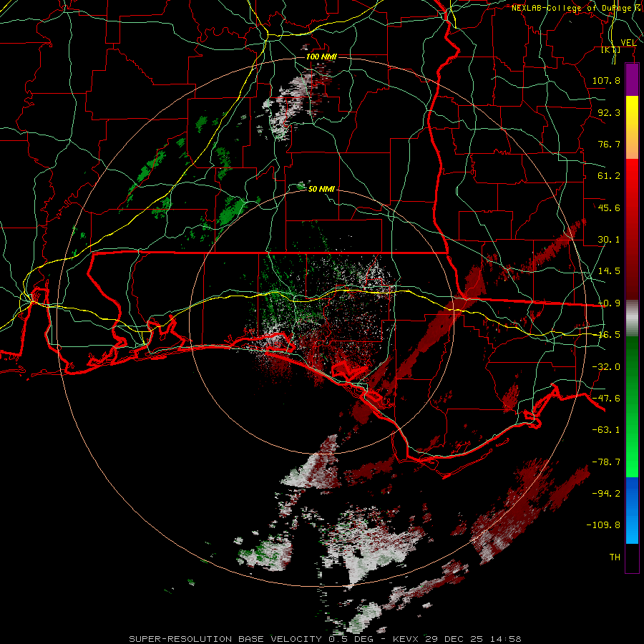Image resolution: width=644 pixels, height=644 pixels.
Task: Click the 61.2 value on velocity scale
Action: pyautogui.click(x=609, y=176)
